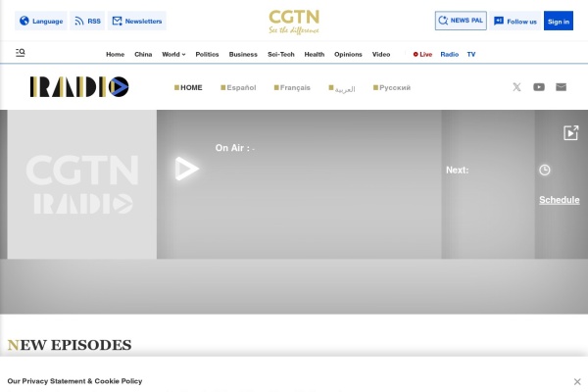The width and height of the screenshot is (588, 392).
Task: Open the Live stream link
Action: [422, 55]
